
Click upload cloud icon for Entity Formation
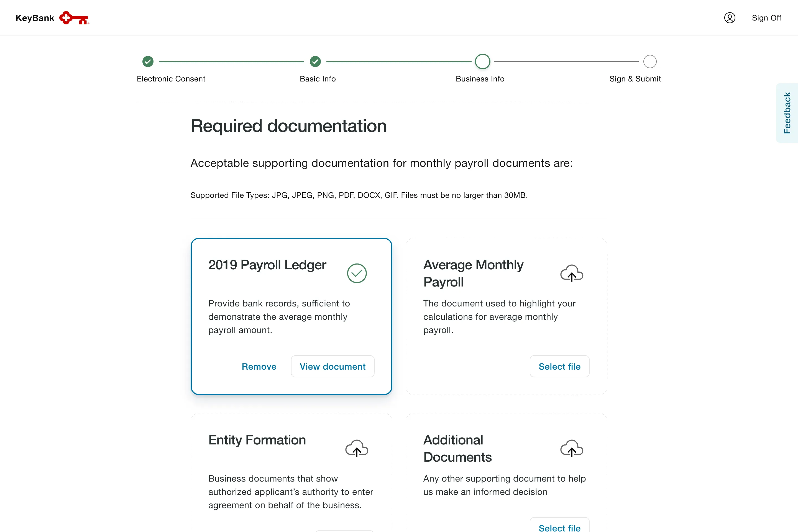coord(357,448)
